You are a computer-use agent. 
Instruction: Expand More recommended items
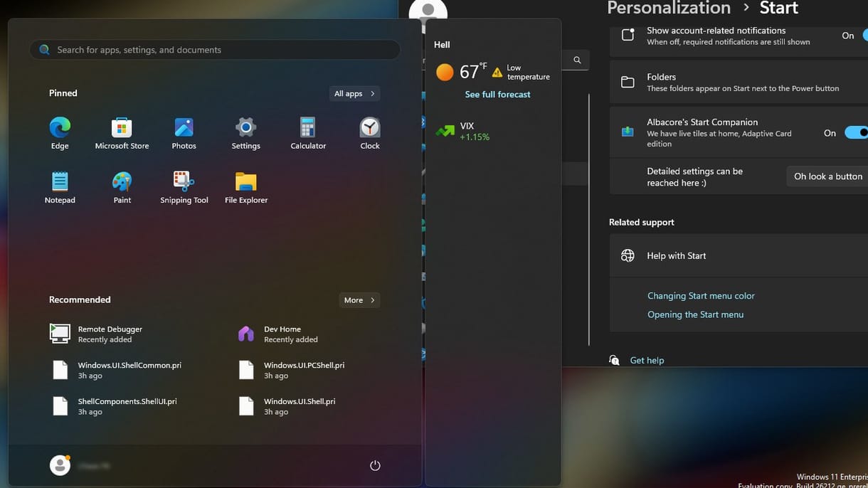click(359, 300)
